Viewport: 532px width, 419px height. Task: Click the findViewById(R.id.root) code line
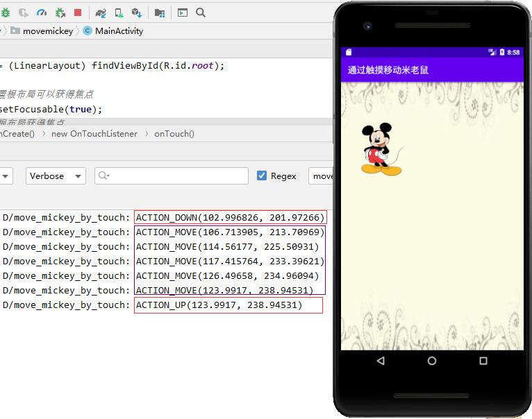pyautogui.click(x=112, y=65)
